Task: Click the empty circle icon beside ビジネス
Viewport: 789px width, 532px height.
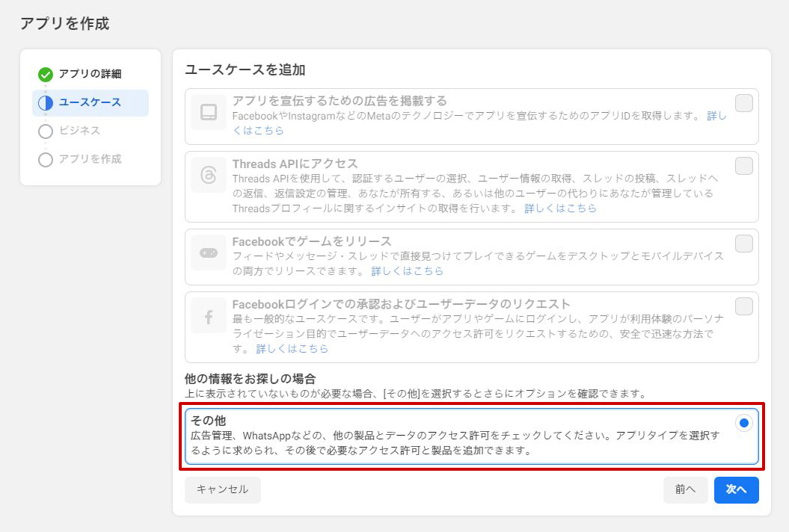Action: point(46,132)
